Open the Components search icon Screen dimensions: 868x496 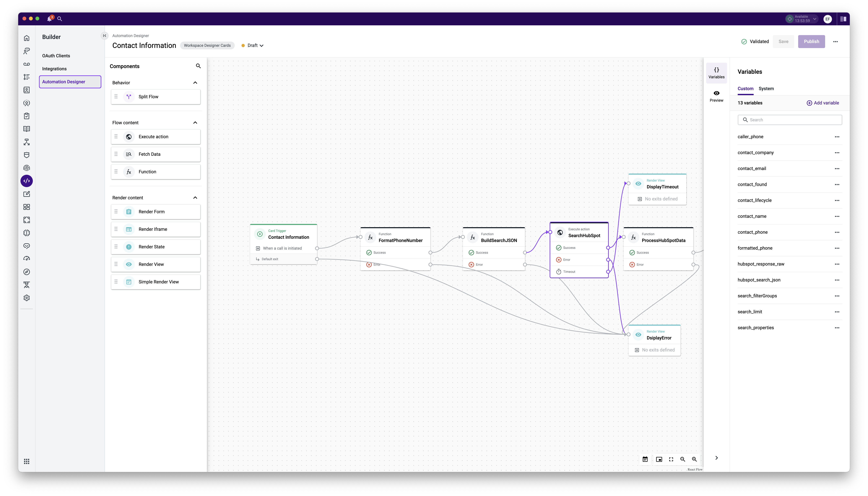pos(198,66)
